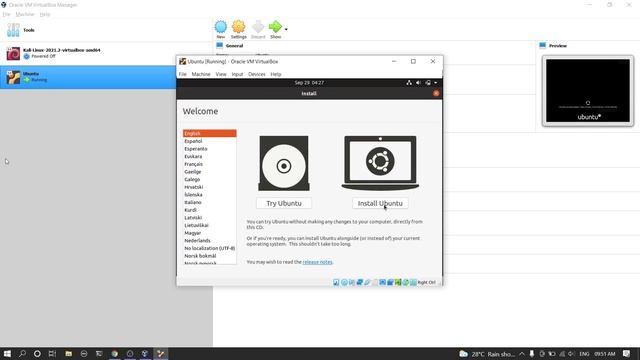640x360 pixels.
Task: Open Help menu in Ubuntu VM window
Action: point(276,74)
